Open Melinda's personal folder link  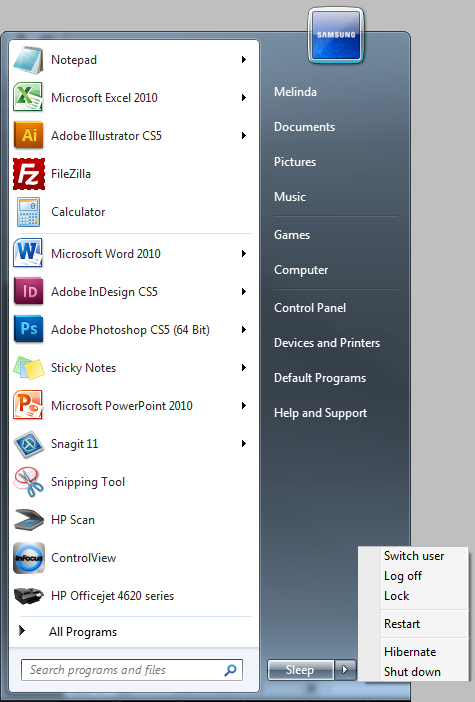coord(295,92)
